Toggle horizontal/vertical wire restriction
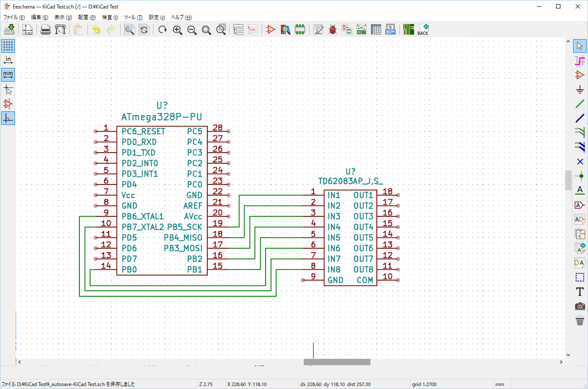 tap(8, 118)
